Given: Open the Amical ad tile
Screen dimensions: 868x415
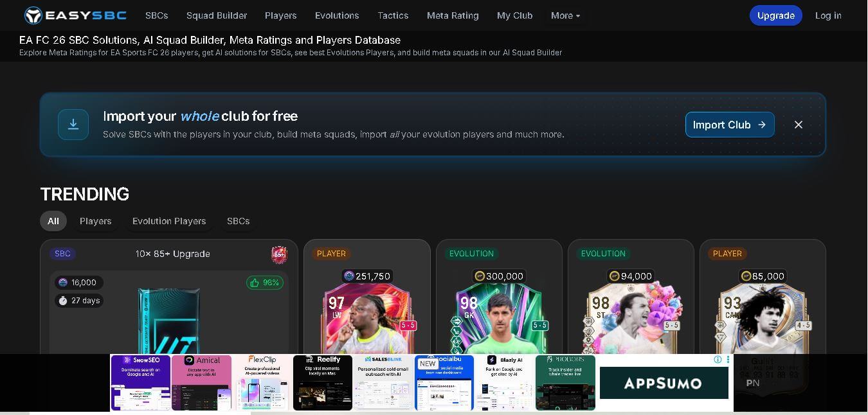Looking at the screenshot, I should click(201, 383).
